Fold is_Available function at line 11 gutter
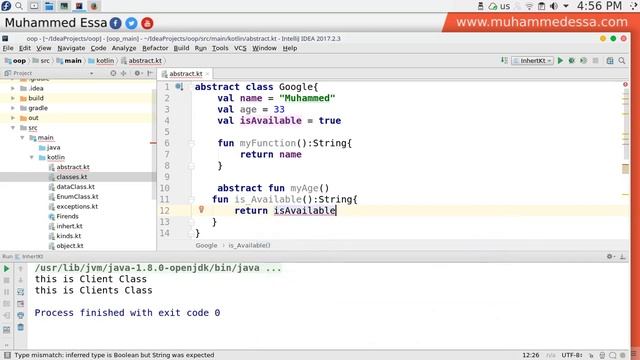Screen dimensions: 640x360 [191, 200]
